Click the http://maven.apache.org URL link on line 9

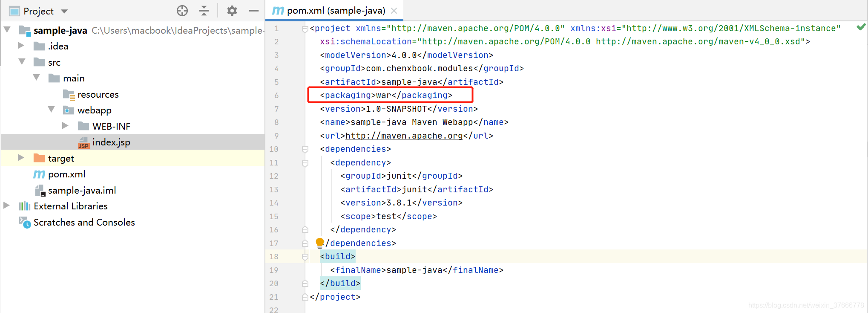[x=404, y=136]
